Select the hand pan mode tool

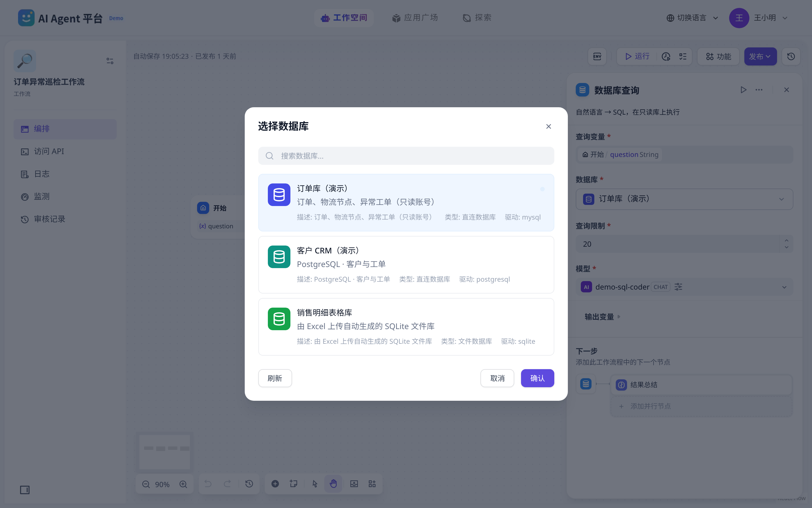(333, 484)
